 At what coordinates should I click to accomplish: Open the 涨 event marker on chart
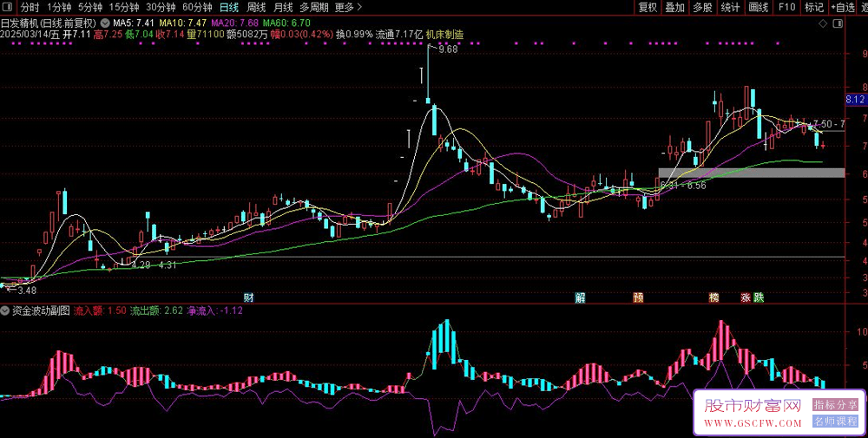click(x=746, y=297)
